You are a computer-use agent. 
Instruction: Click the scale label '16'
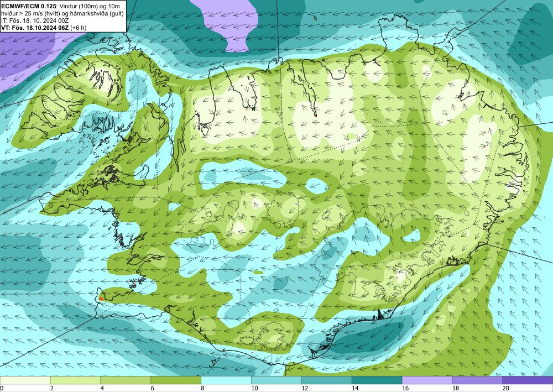coord(405,388)
